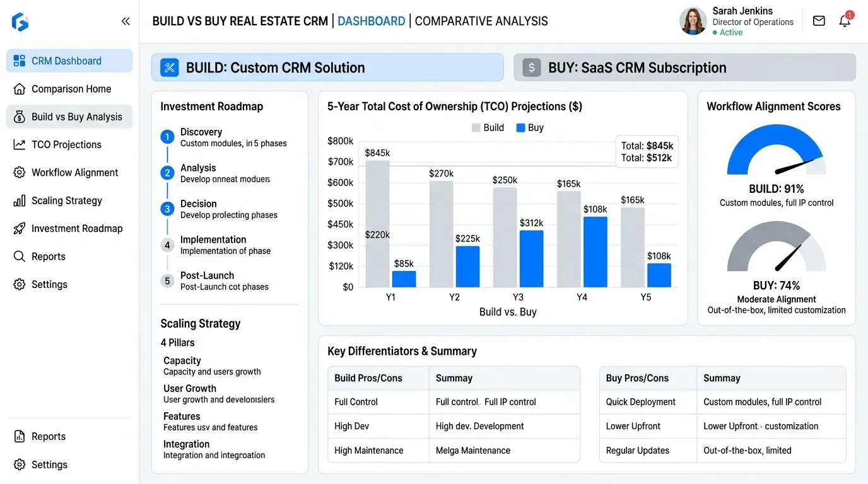Open the CRM Dashboard menu item
Screen dimensions: 868x484
pos(69,60)
